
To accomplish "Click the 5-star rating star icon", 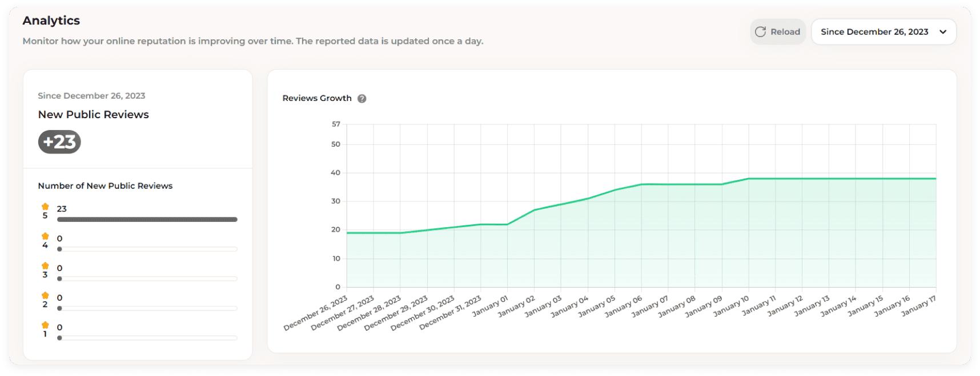I will 45,207.
